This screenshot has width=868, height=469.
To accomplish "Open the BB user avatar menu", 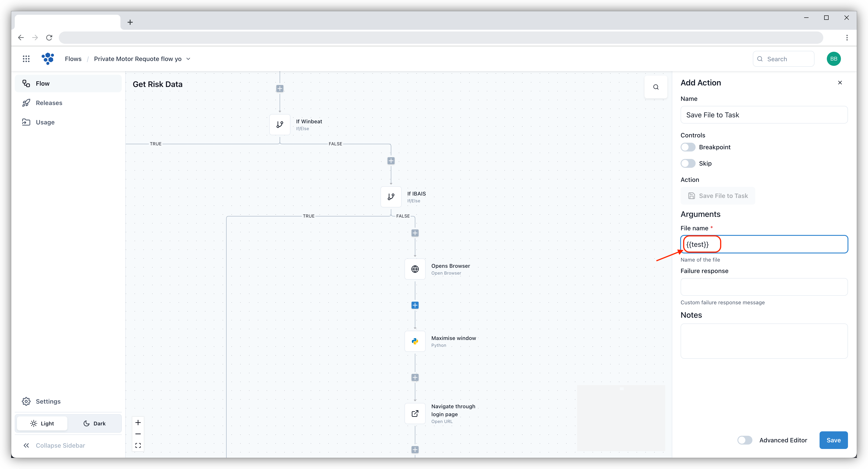I will click(833, 59).
